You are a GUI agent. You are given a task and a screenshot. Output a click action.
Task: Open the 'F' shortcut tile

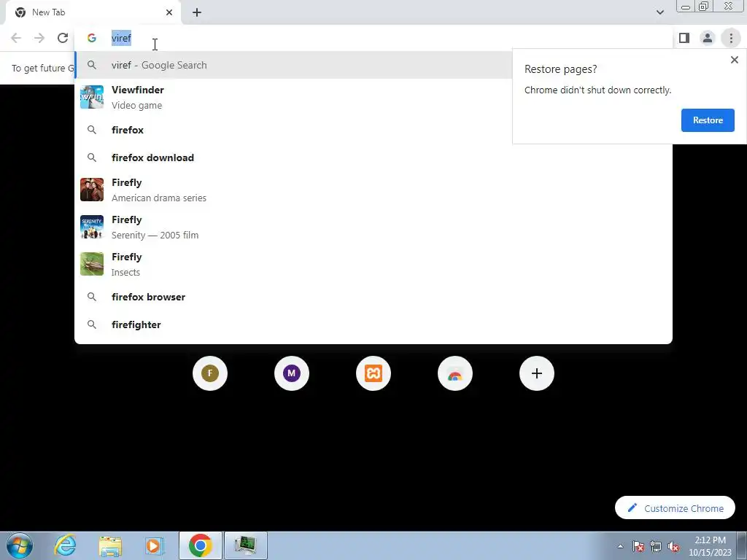(x=210, y=373)
